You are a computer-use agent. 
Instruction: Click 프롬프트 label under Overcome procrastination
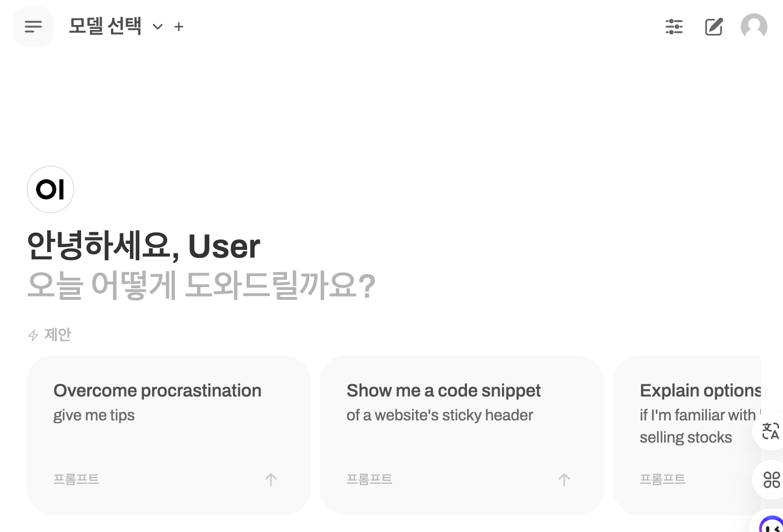(x=76, y=479)
